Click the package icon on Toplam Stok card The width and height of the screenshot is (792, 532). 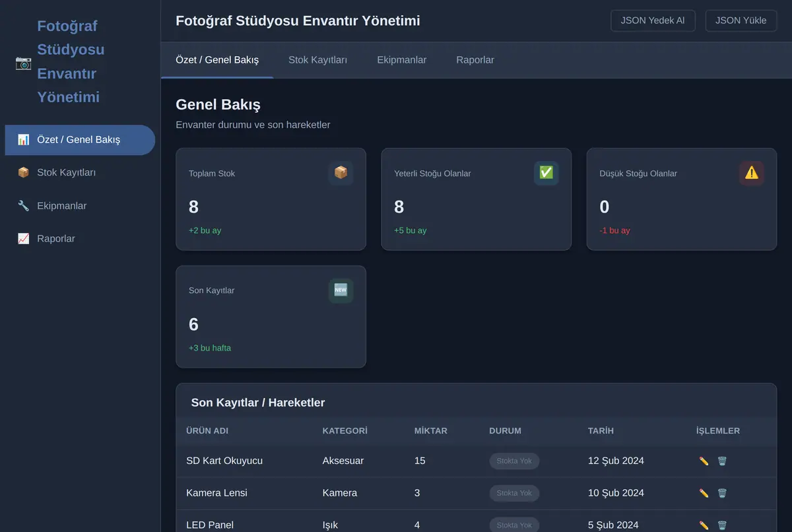pyautogui.click(x=341, y=173)
